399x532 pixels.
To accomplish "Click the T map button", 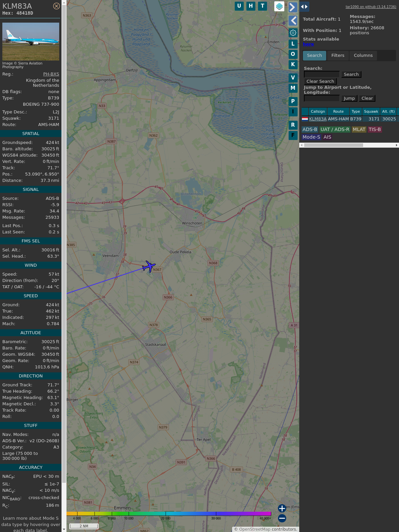I will tap(262, 6).
